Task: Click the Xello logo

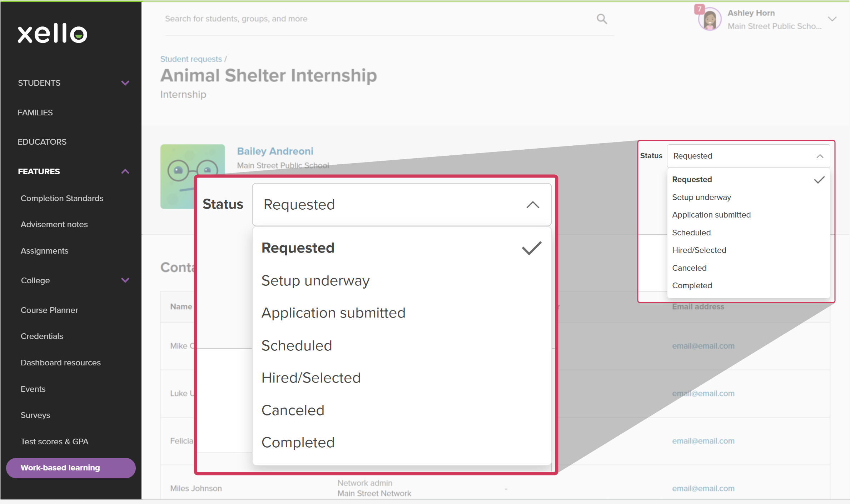Action: 53,34
